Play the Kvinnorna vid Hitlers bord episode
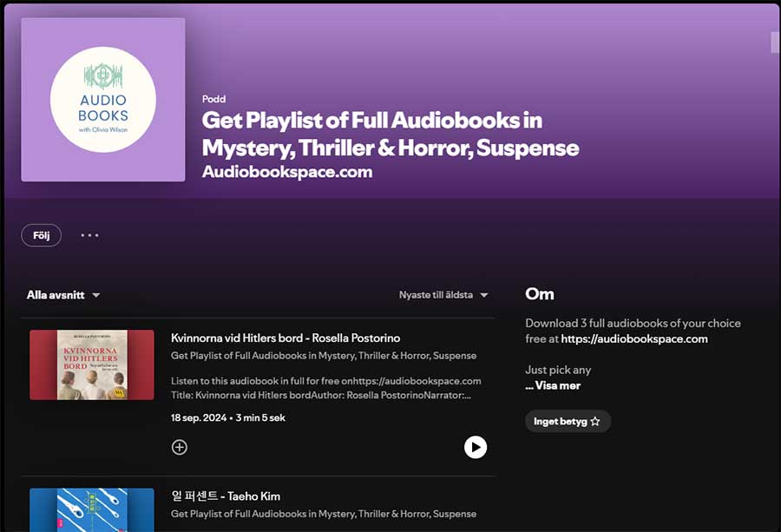This screenshot has width=781, height=532. tap(475, 447)
